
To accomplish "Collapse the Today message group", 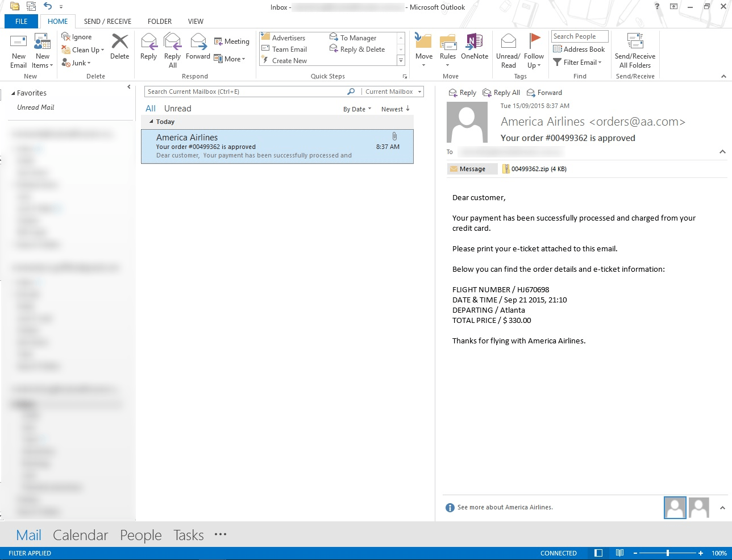I will pyautogui.click(x=151, y=122).
